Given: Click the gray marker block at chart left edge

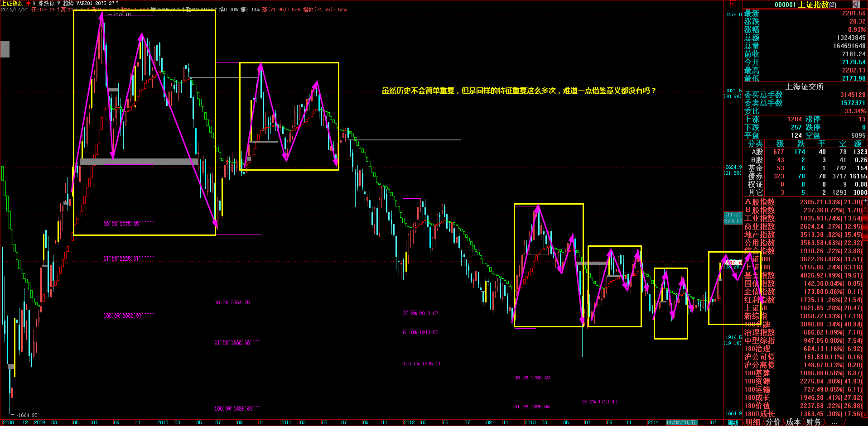Looking at the screenshot, I should pos(5,49).
